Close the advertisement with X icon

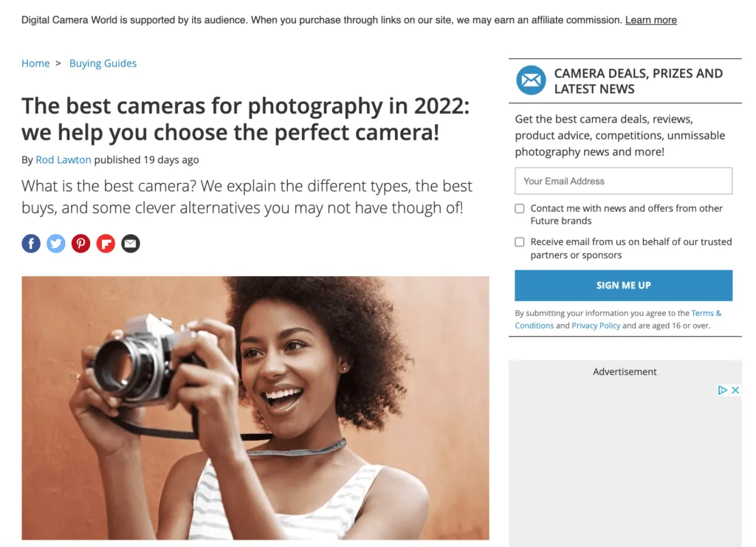point(735,391)
